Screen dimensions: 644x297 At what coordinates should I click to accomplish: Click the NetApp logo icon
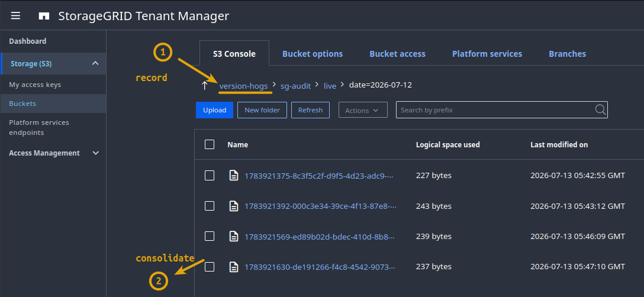[x=44, y=16]
